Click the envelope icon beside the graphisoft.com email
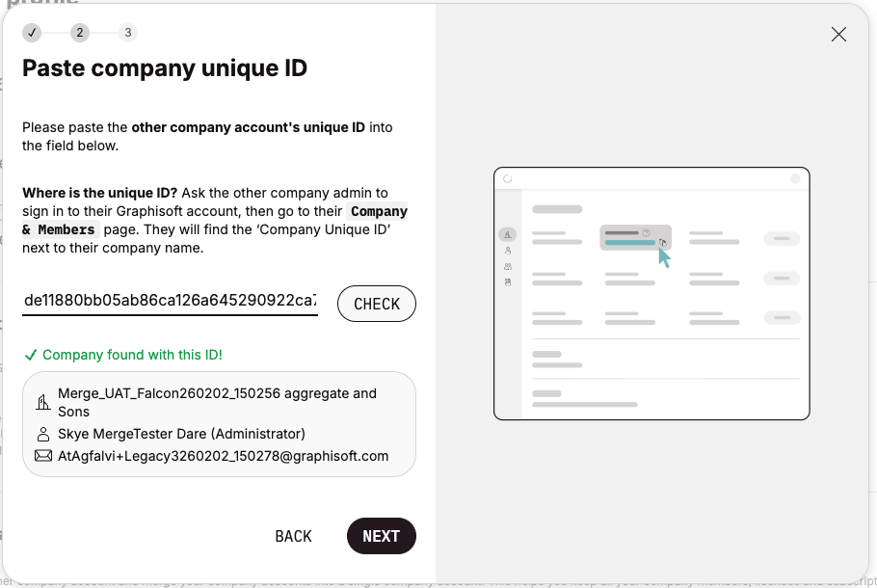 click(x=43, y=455)
